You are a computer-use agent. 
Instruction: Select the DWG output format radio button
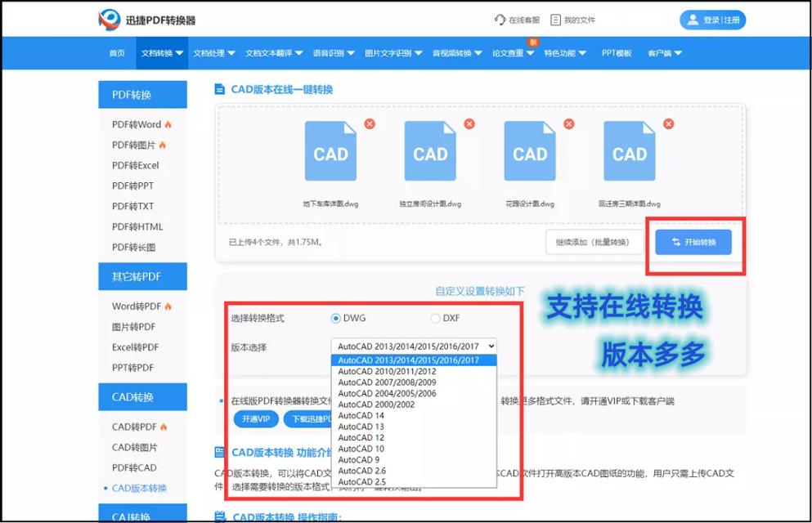[336, 318]
